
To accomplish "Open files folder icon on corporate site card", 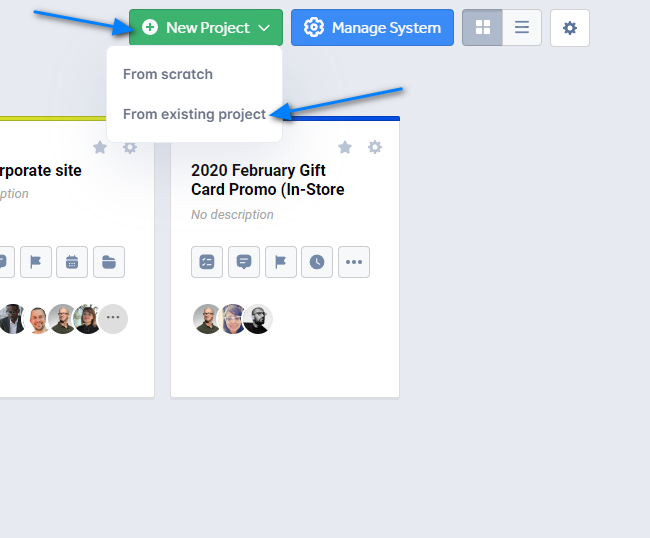I will point(109,262).
